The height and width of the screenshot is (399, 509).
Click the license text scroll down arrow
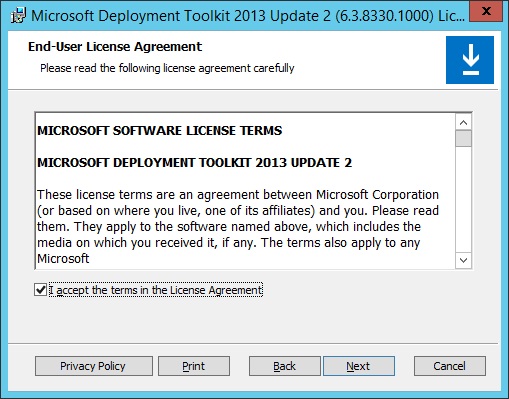click(463, 260)
